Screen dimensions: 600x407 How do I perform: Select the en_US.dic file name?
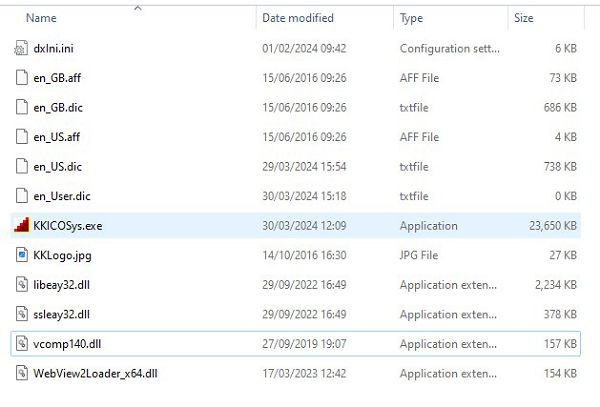pos(57,166)
